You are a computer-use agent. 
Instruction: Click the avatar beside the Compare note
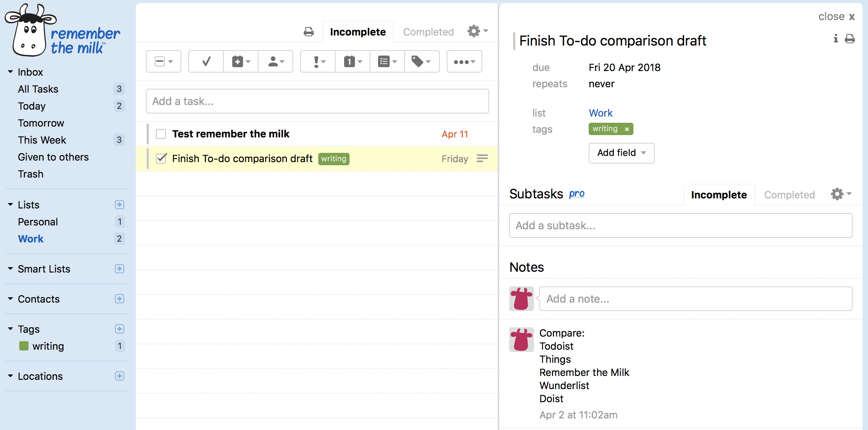522,340
